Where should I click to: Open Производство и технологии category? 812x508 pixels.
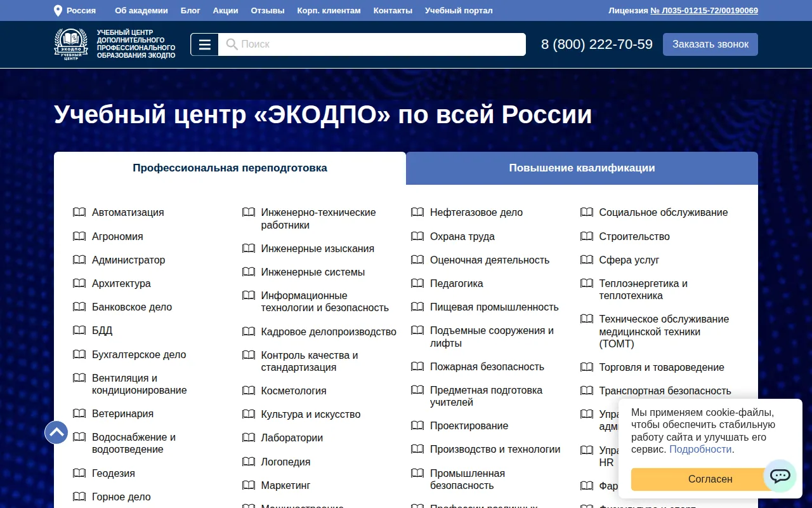[495, 449]
